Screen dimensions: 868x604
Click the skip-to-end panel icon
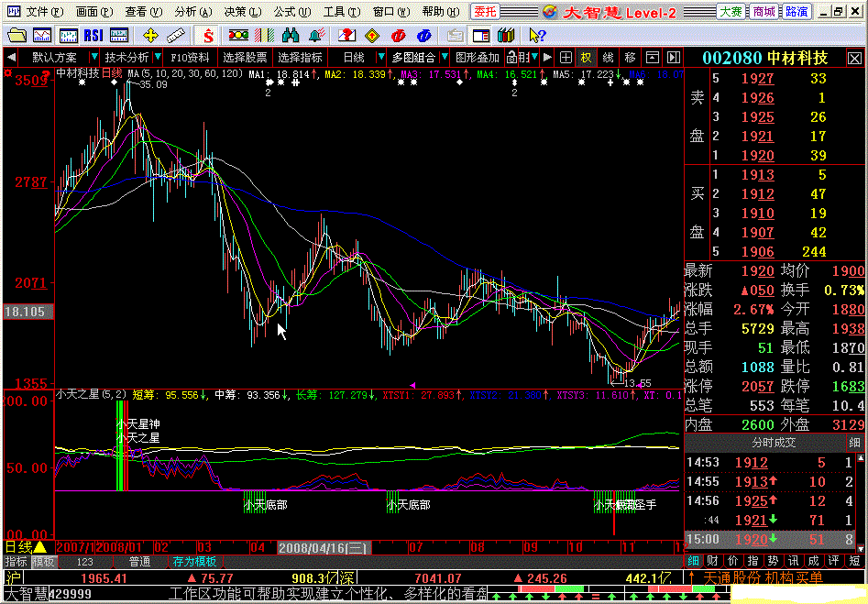673,57
